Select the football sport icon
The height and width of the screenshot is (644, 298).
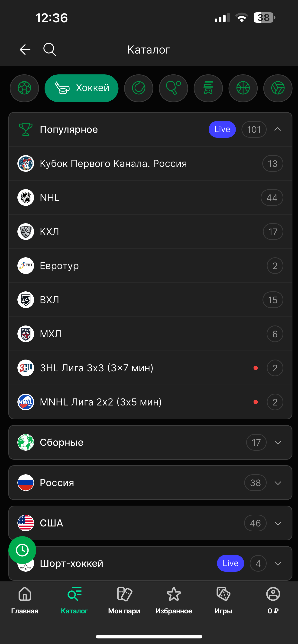[x=24, y=88]
